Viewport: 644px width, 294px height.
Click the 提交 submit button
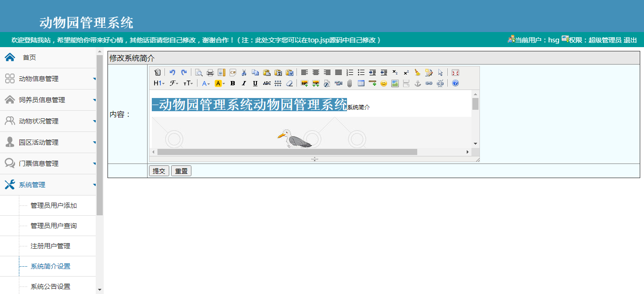(x=159, y=171)
